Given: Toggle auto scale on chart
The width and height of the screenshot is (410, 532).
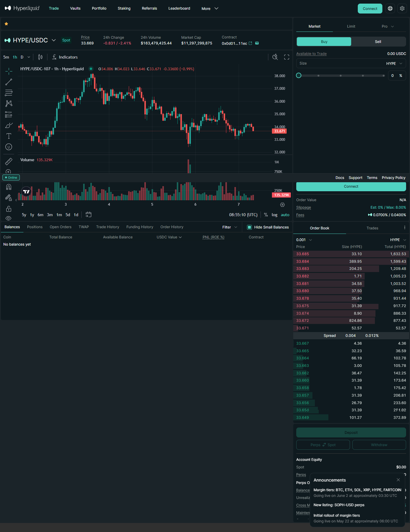Looking at the screenshot, I should (285, 215).
